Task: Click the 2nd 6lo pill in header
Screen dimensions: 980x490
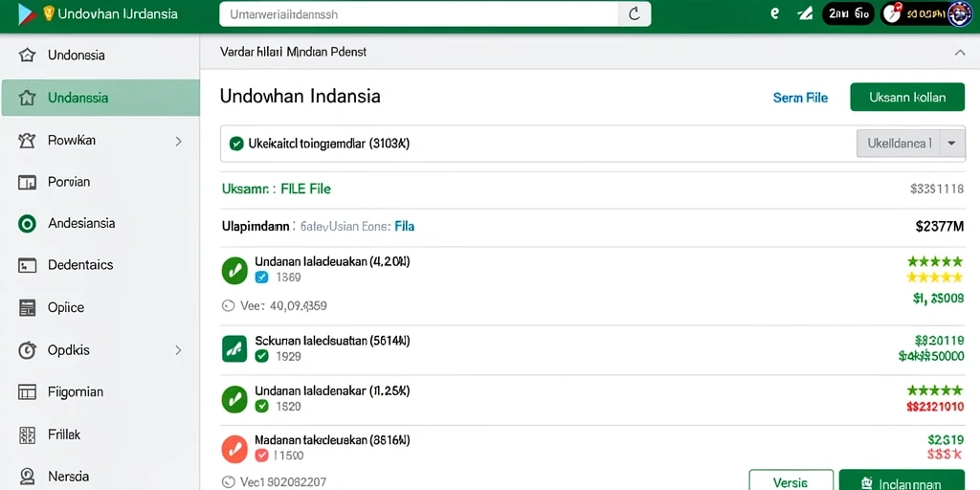Action: [x=848, y=13]
